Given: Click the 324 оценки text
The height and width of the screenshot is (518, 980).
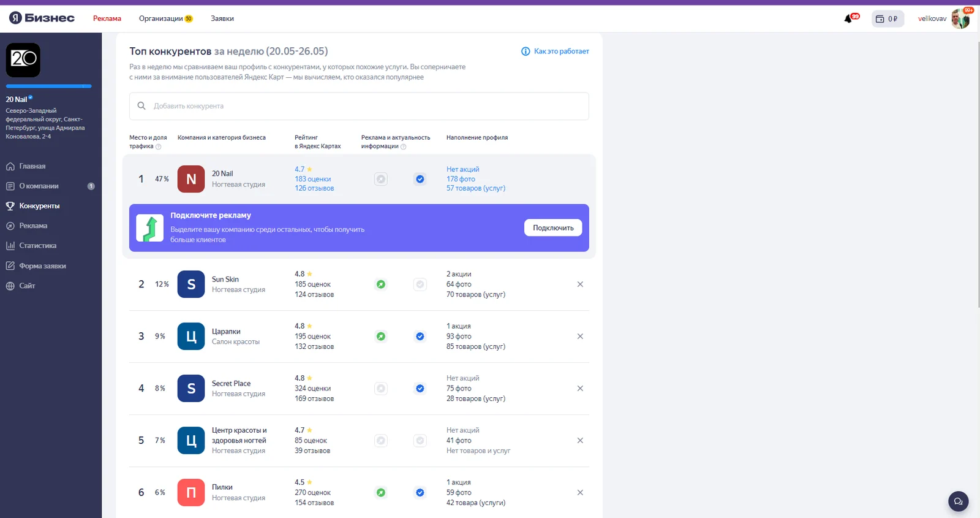Looking at the screenshot, I should point(313,389).
